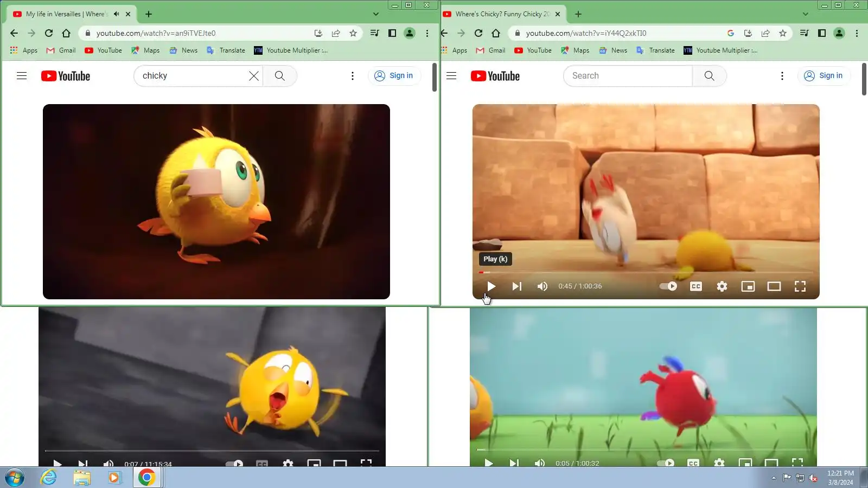Screen dimensions: 868x488
Task: Switch to the 'My life in Versailles' tab
Action: 68,14
